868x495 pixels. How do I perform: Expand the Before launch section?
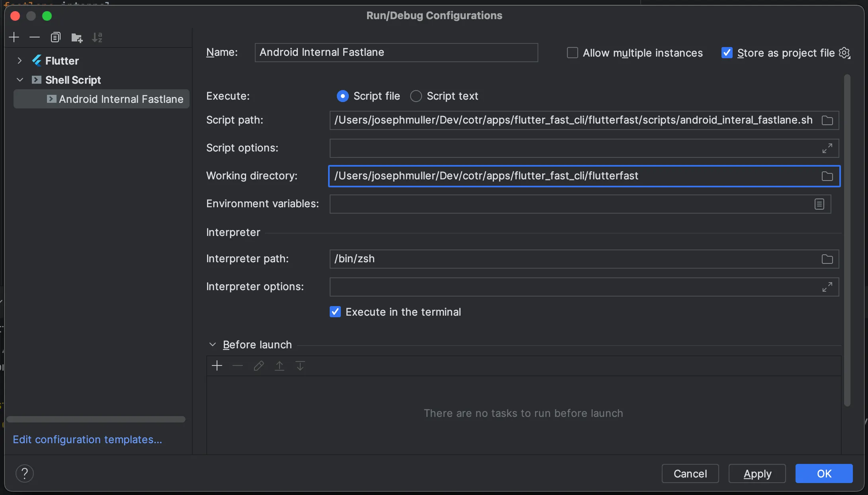coord(213,344)
